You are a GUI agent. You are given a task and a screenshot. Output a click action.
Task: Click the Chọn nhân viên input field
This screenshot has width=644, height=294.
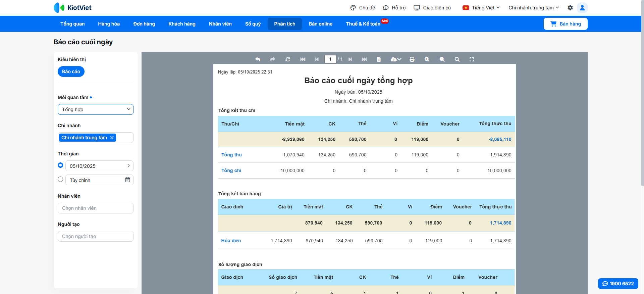click(96, 208)
